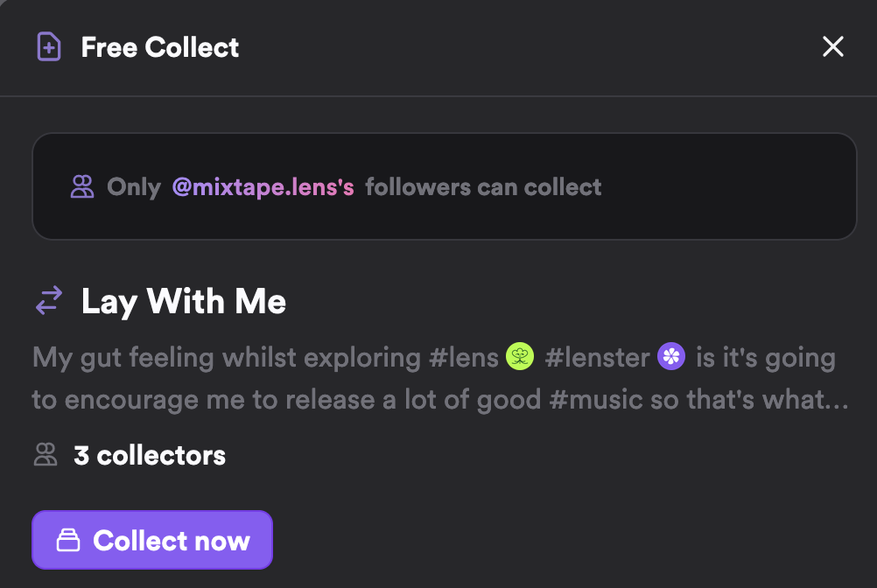
Task: Click the Lay With Me title
Action: tap(184, 301)
